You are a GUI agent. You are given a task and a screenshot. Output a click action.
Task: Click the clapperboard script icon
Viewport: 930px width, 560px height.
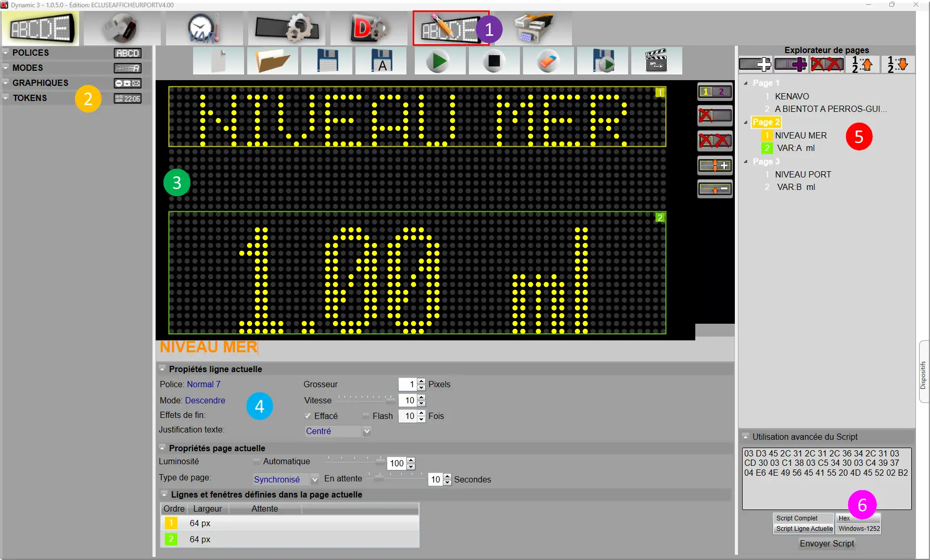click(x=656, y=61)
